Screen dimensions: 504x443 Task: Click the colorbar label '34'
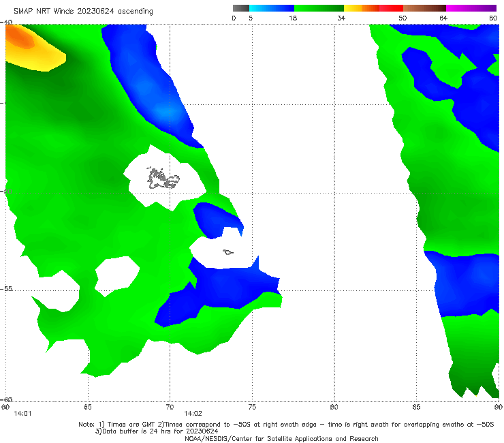coord(341,18)
